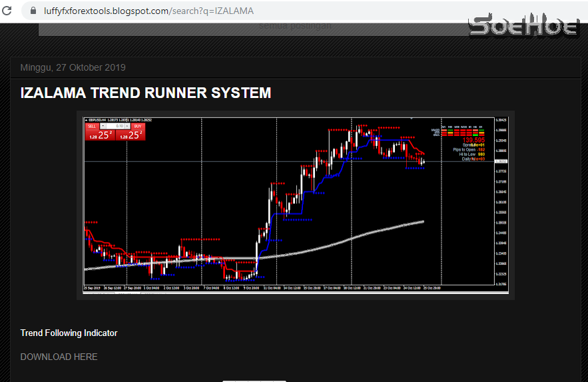Click the 'semua postingan' link at top
Viewport: 588px width, 382px height.
(x=294, y=27)
